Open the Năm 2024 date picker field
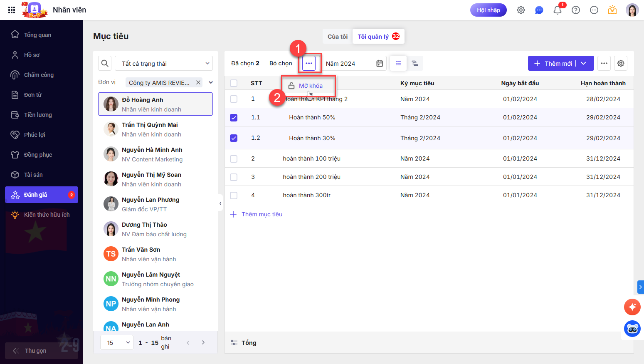This screenshot has width=644, height=364. (x=354, y=63)
